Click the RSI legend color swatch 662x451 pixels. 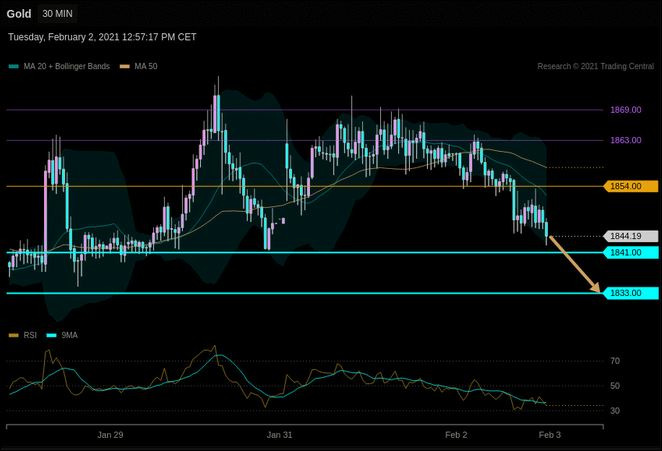coord(14,335)
